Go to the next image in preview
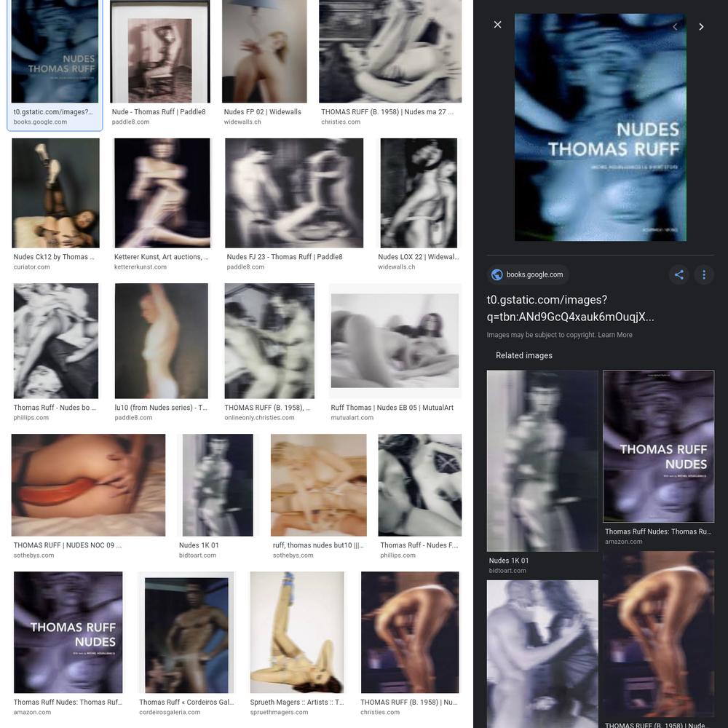728x728 pixels. coord(701,27)
